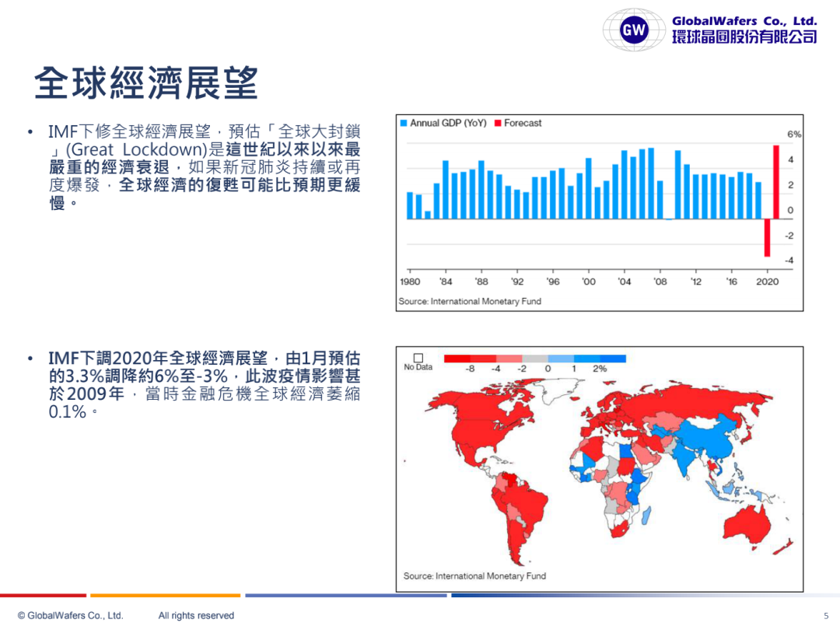Click the 1980 x-axis label
Viewport: 840px width, 630px height.
click(x=410, y=282)
